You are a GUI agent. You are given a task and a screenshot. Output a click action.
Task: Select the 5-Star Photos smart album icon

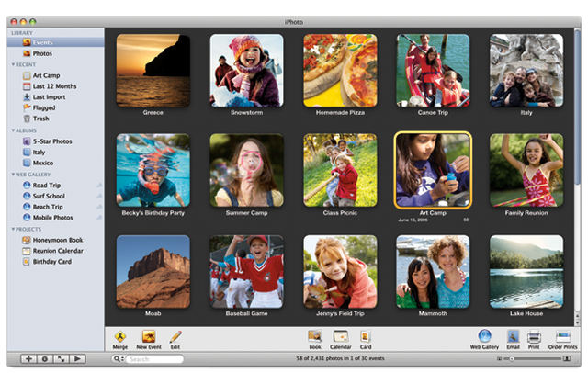[x=27, y=141]
